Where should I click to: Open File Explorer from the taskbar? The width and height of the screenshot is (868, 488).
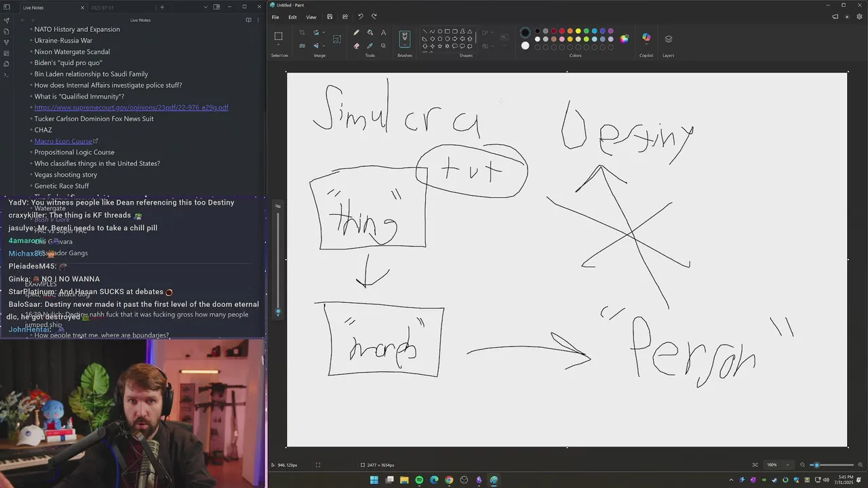[x=404, y=480]
